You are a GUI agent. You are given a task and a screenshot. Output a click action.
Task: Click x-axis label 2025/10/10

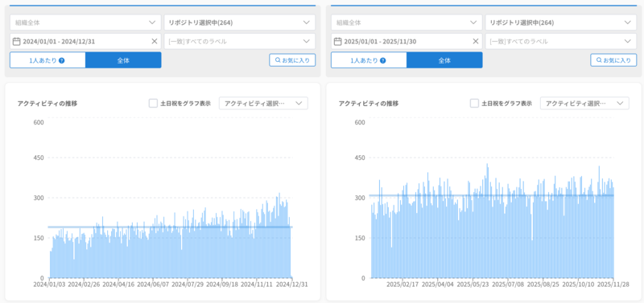pyautogui.click(x=577, y=284)
